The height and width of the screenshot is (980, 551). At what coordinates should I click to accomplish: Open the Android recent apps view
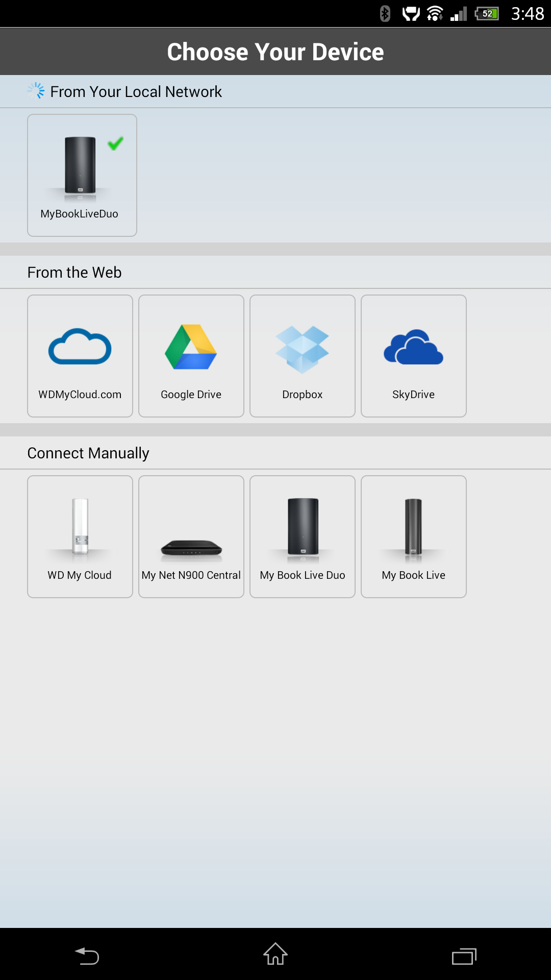tap(464, 955)
